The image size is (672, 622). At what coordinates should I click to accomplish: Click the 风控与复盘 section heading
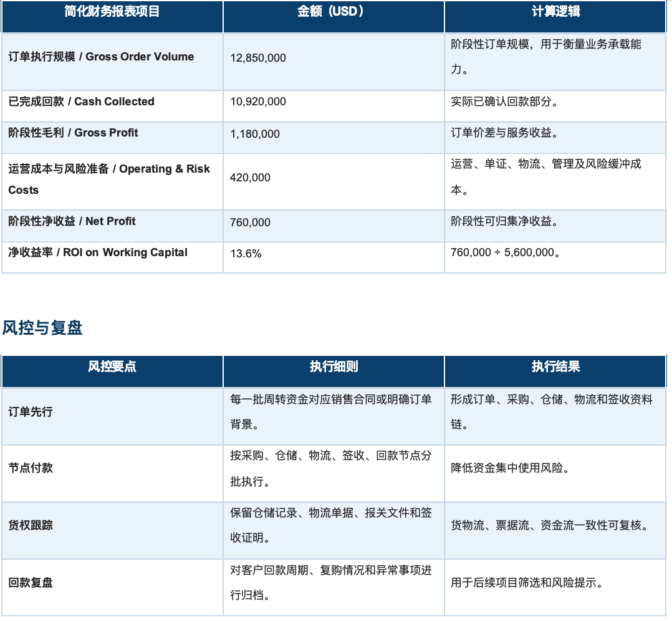[42, 328]
